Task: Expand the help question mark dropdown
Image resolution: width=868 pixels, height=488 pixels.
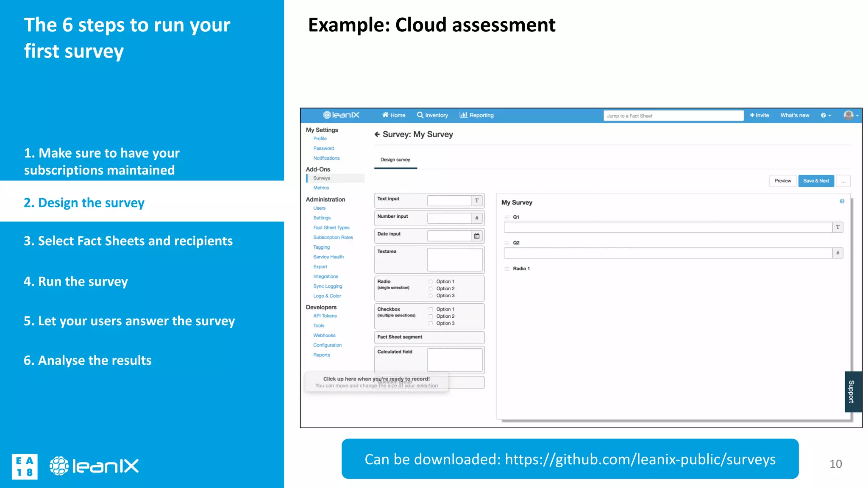Action: 826,115
